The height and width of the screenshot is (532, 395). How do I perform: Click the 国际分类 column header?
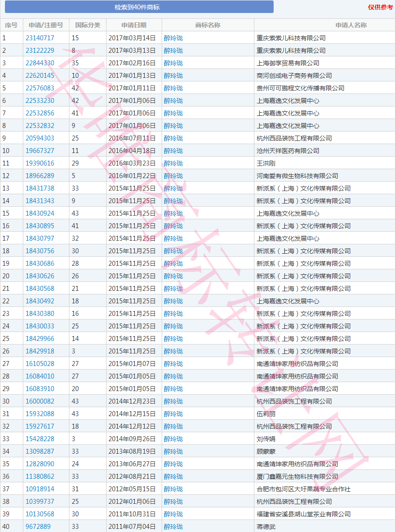pyautogui.click(x=88, y=25)
